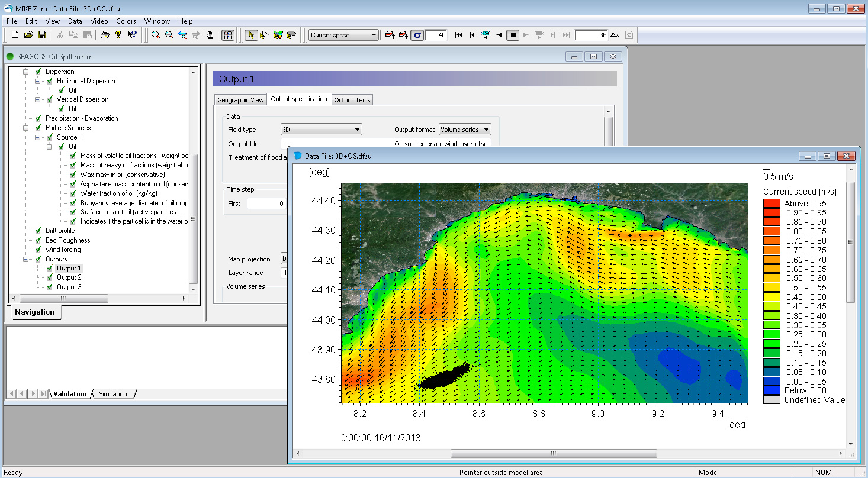Collapse the Vertical Dispersion node
Screen dimensions: 868x478
[x=37, y=99]
